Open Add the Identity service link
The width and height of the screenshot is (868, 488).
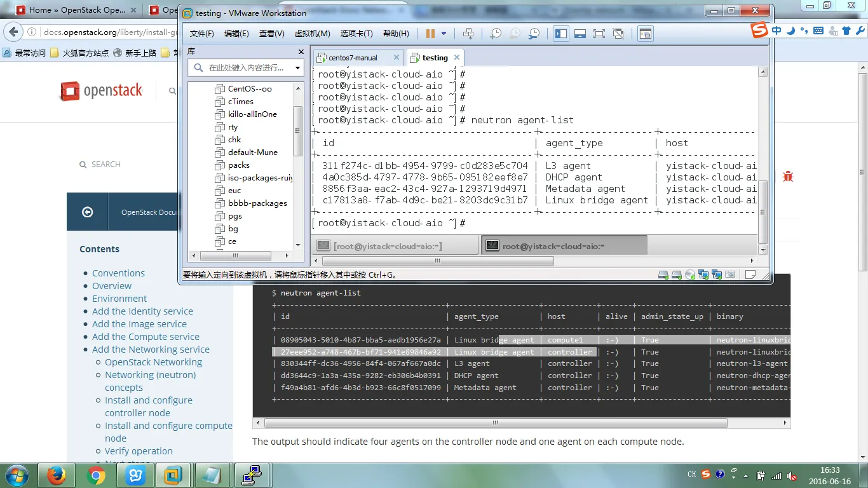(x=142, y=311)
